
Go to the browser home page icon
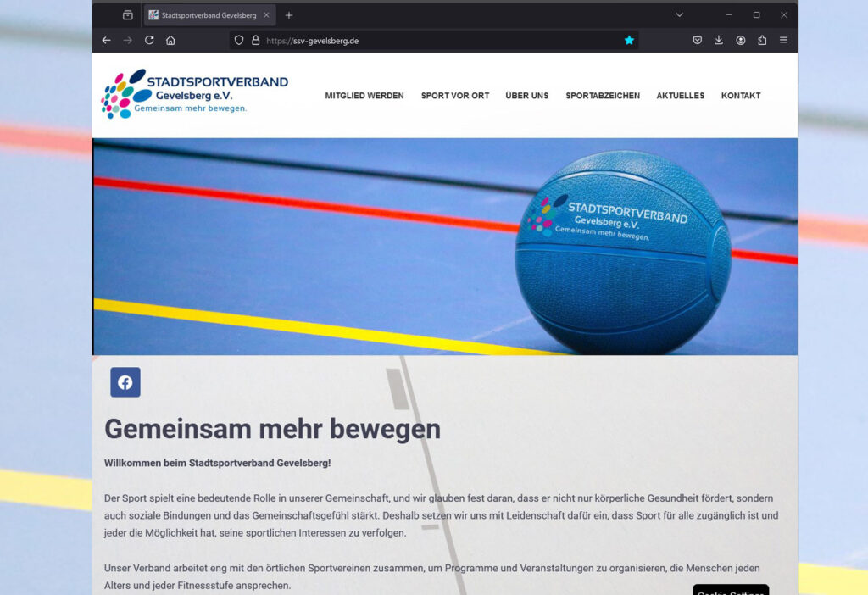coord(170,40)
